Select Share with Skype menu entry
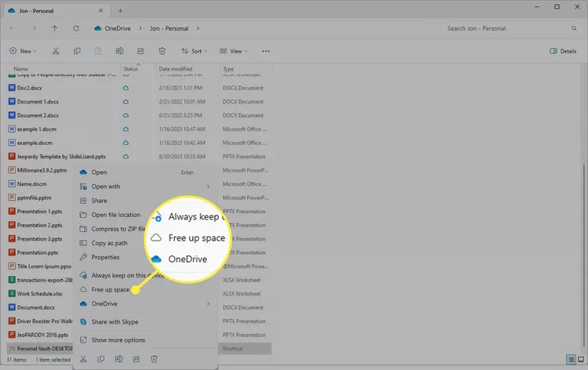The image size is (588, 370). pyautogui.click(x=114, y=321)
